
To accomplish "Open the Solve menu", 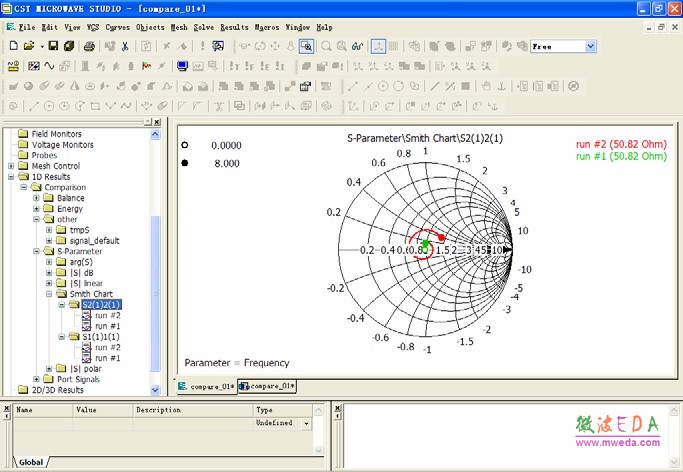I will [x=204, y=27].
